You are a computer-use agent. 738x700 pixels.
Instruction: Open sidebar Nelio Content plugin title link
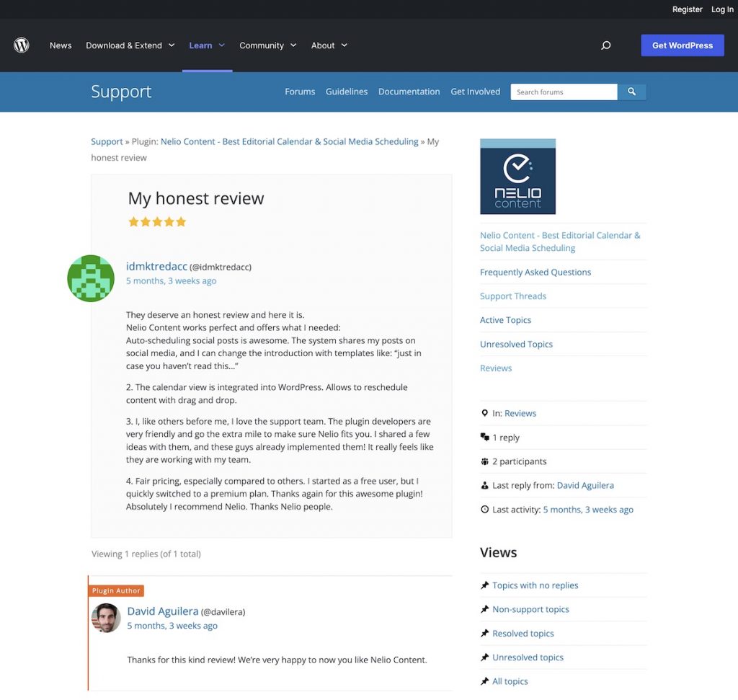(560, 242)
